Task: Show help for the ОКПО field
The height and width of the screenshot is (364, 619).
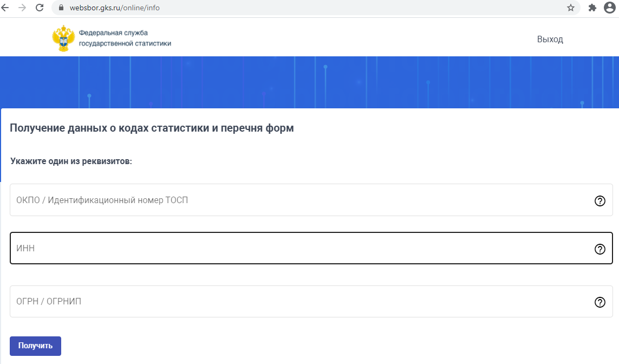Action: 600,200
